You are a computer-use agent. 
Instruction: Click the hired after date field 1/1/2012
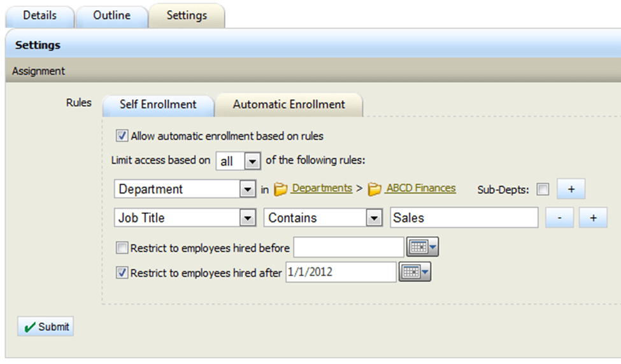click(x=341, y=272)
